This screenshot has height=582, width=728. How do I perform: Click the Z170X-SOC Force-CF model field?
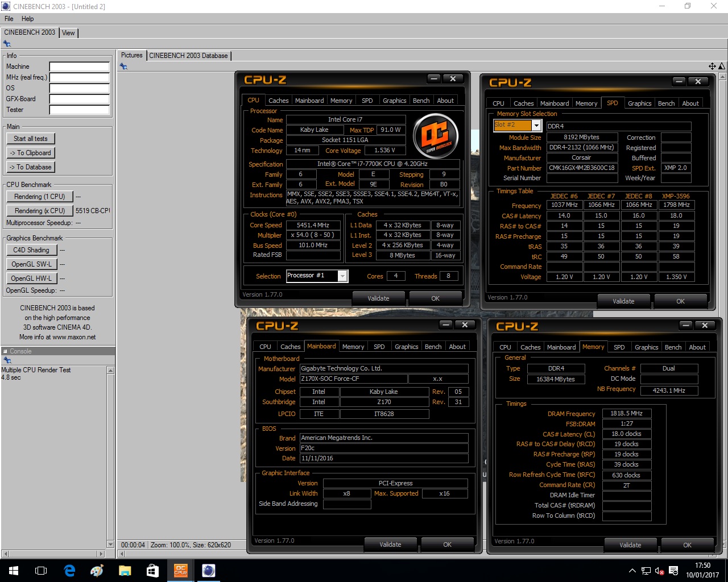pyautogui.click(x=353, y=379)
